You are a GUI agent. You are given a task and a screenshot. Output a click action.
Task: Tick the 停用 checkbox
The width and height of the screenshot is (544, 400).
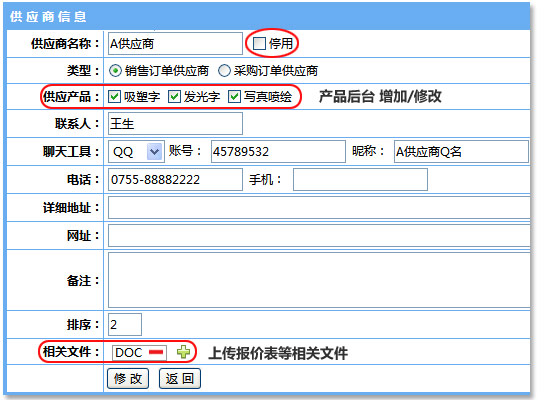[259, 43]
